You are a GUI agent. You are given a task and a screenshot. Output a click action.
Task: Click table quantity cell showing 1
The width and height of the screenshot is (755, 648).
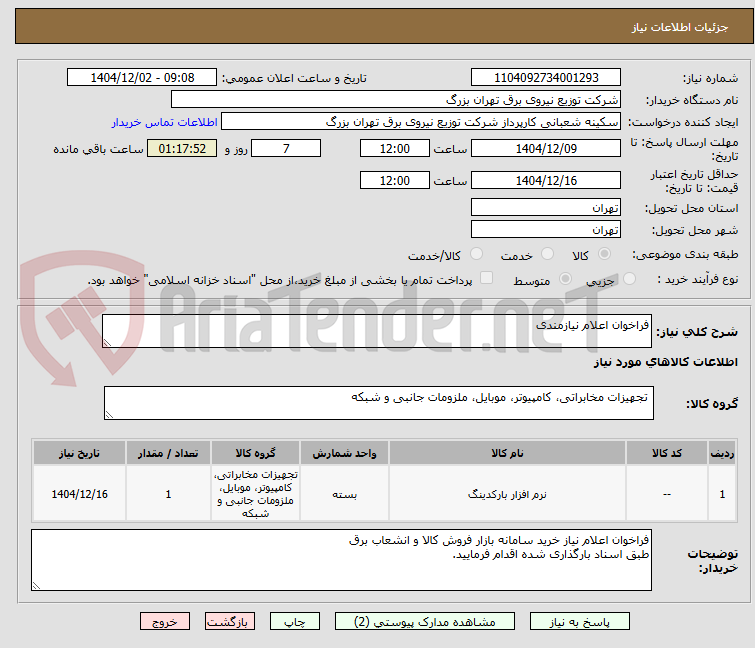tap(168, 494)
